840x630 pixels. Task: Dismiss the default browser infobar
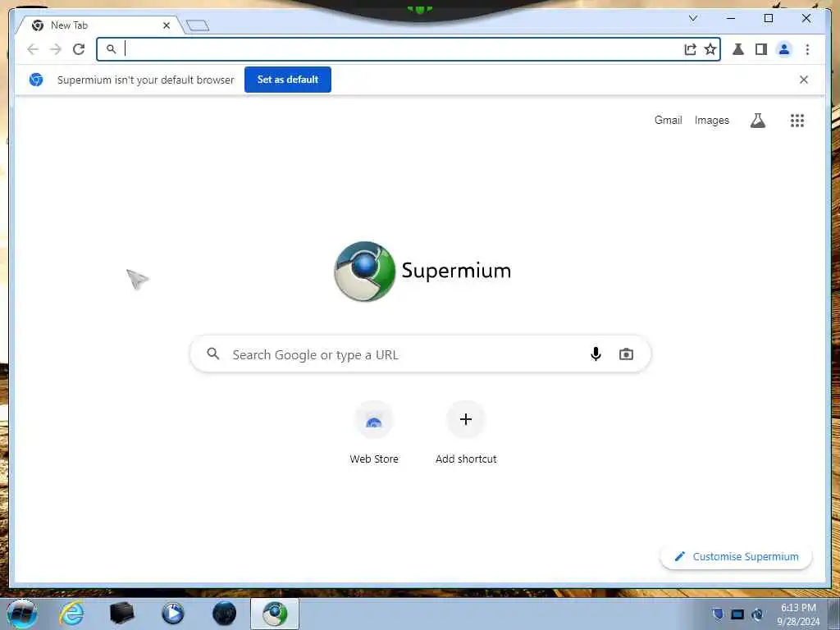[804, 80]
